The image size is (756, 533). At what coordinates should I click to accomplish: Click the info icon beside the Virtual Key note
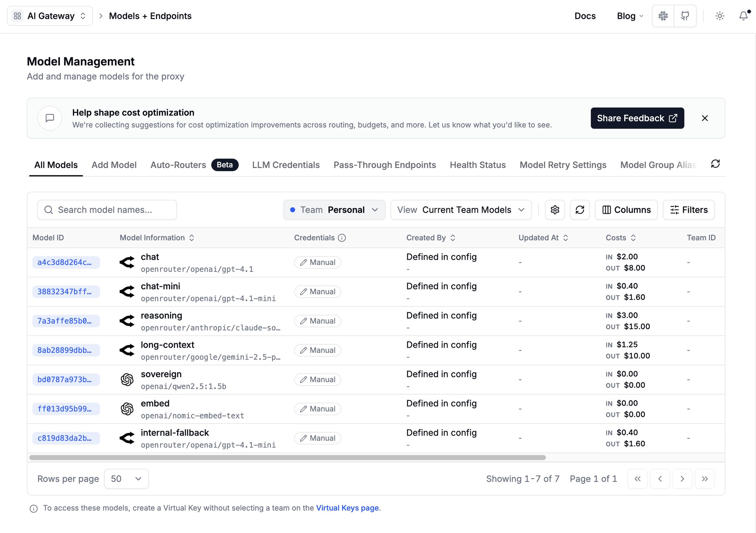pos(34,509)
